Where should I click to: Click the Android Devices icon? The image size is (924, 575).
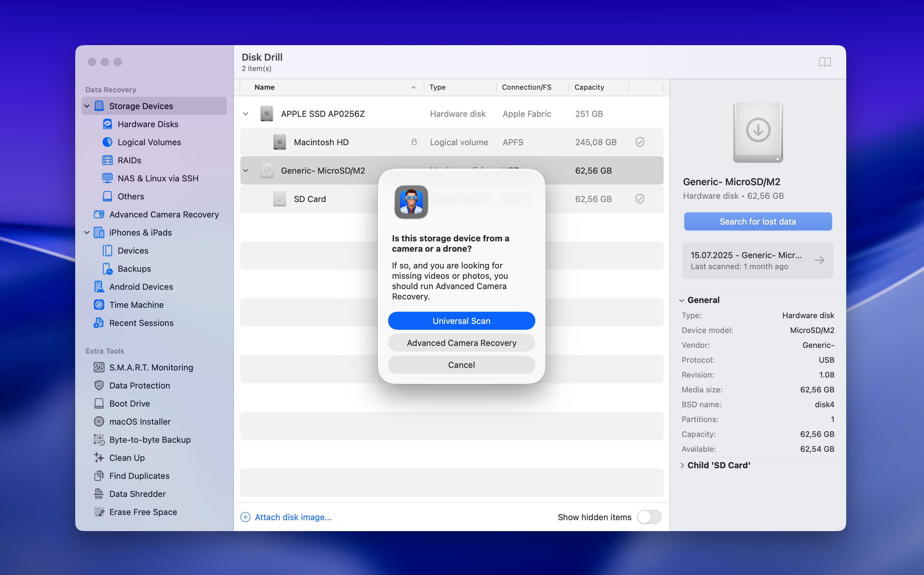(x=99, y=286)
